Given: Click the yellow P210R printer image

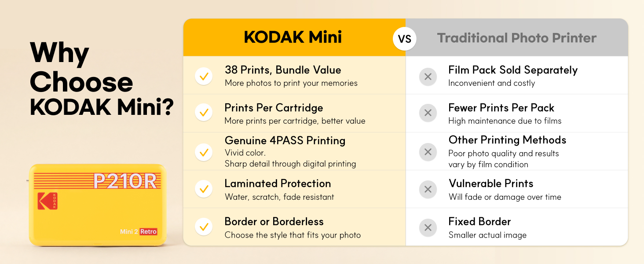Looking at the screenshot, I should pos(98,205).
